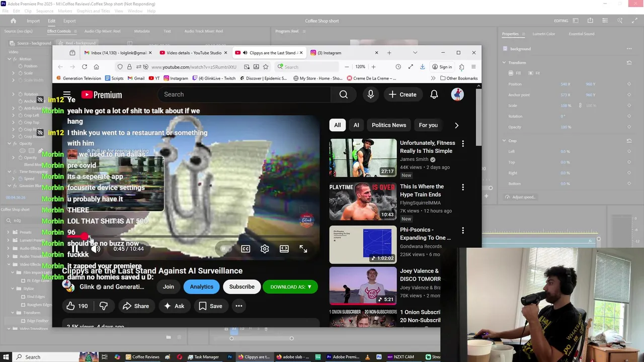Bookmark this page with the star icon
Screen dimensions: 644x362
click(266, 67)
